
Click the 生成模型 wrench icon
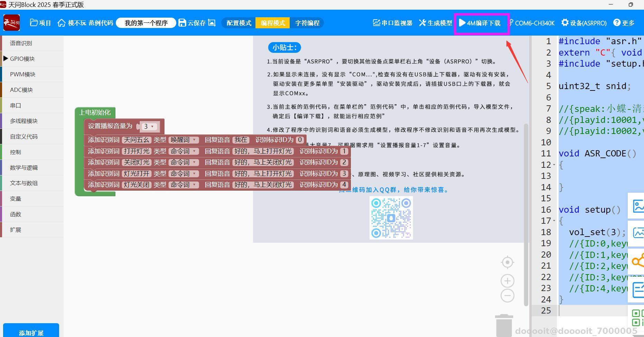(x=422, y=23)
